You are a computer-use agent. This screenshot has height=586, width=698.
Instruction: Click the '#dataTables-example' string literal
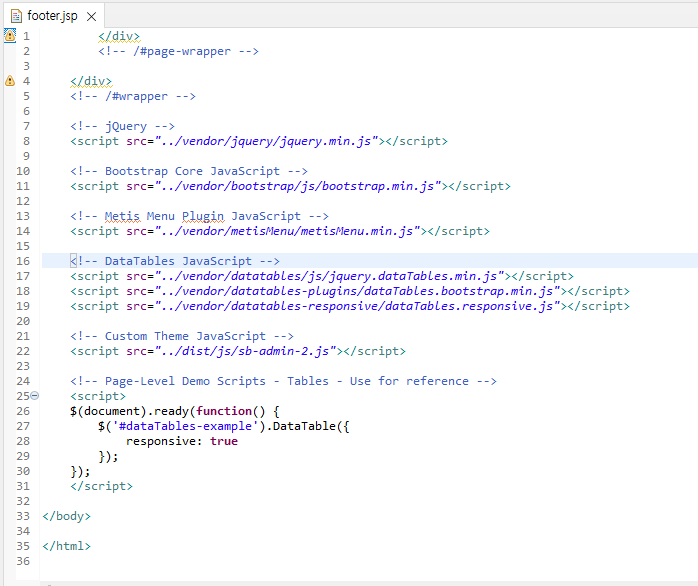185,426
